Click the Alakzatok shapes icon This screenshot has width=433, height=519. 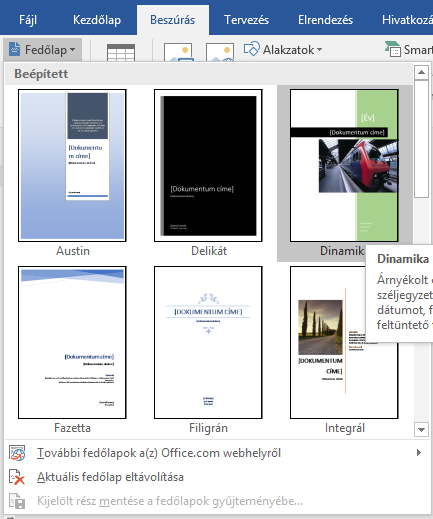pos(251,49)
